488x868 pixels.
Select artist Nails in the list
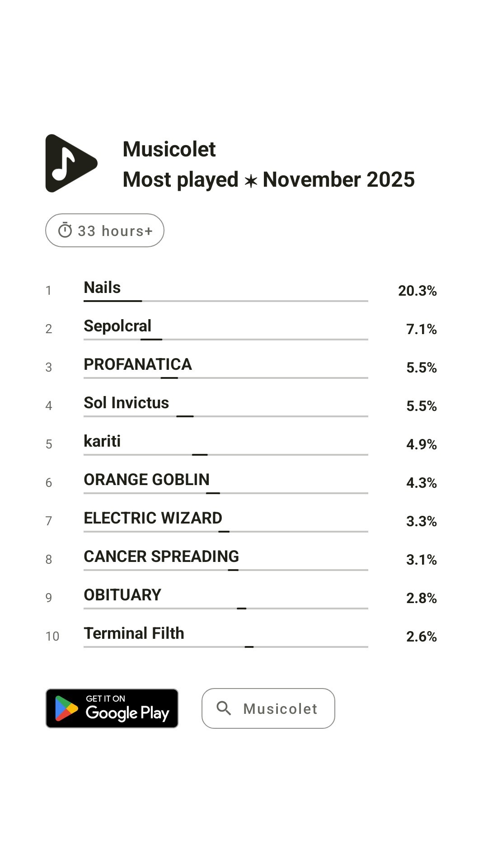pos(103,288)
